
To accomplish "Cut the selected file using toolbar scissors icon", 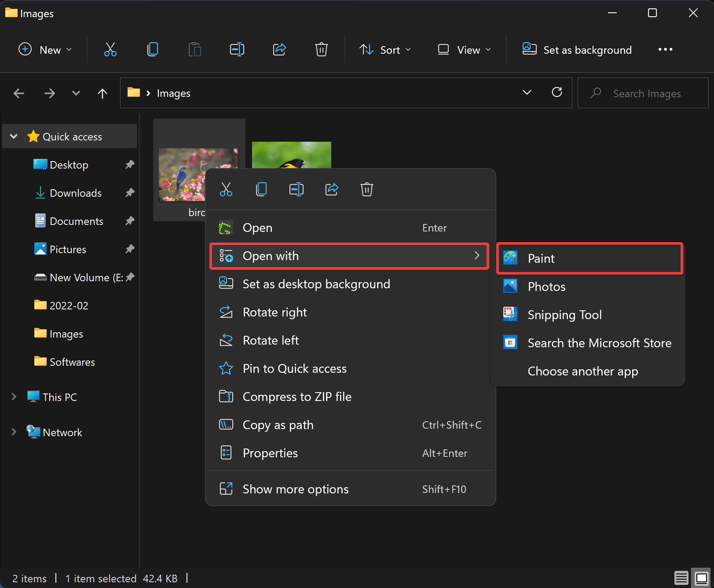I will 110,49.
